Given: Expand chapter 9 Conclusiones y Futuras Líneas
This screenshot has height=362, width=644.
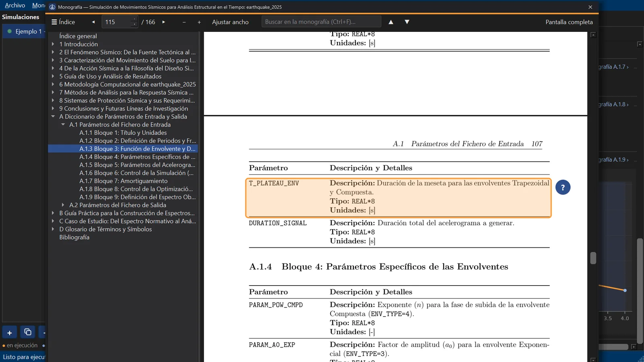Looking at the screenshot, I should pos(53,109).
